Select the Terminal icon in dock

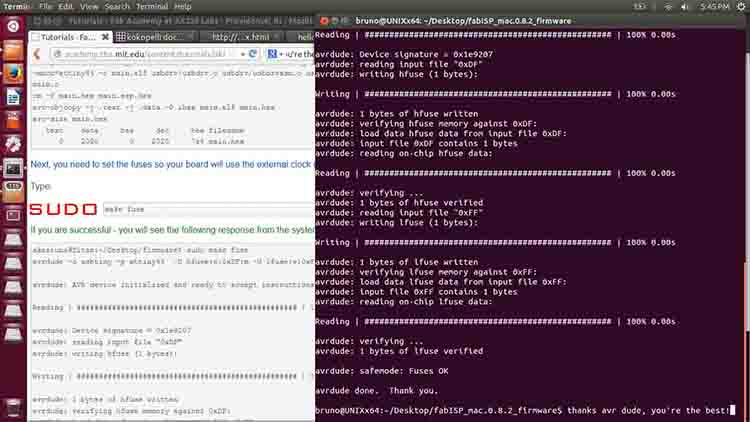pyautogui.click(x=13, y=168)
